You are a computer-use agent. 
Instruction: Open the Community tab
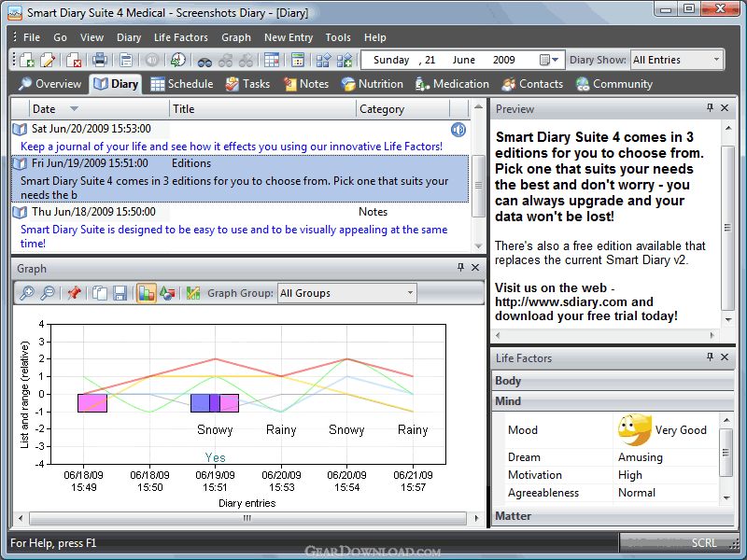pos(614,84)
